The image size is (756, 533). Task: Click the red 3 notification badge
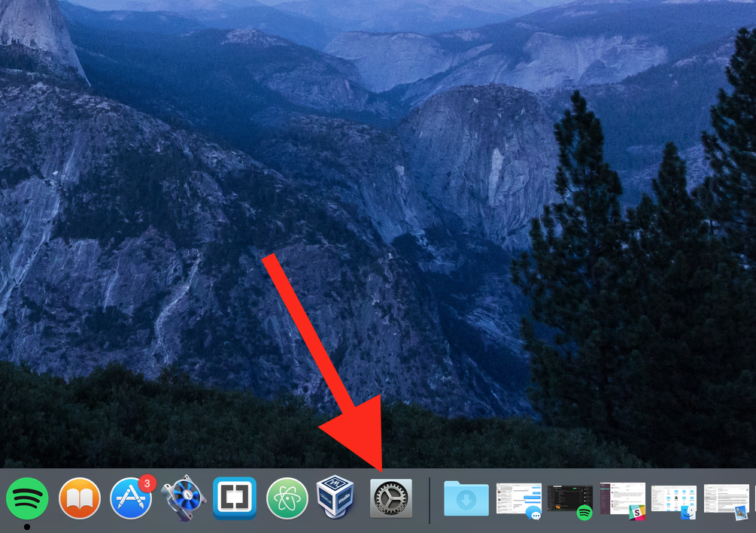147,483
